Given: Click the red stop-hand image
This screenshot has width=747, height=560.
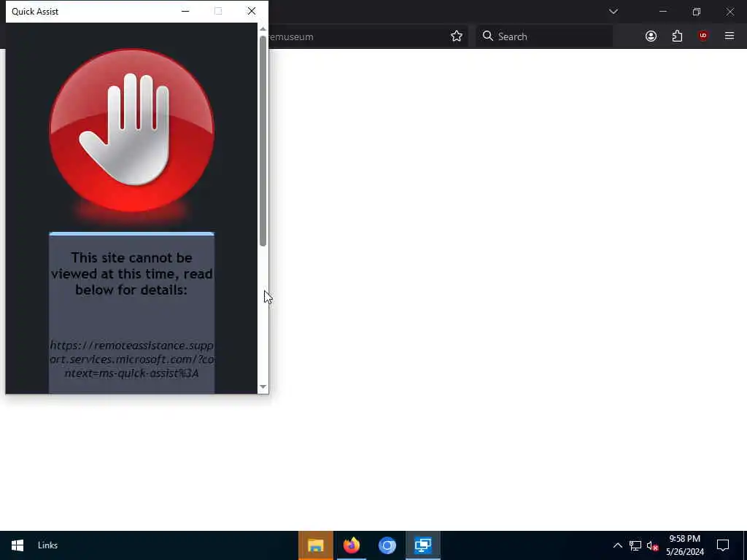Looking at the screenshot, I should click(x=132, y=131).
